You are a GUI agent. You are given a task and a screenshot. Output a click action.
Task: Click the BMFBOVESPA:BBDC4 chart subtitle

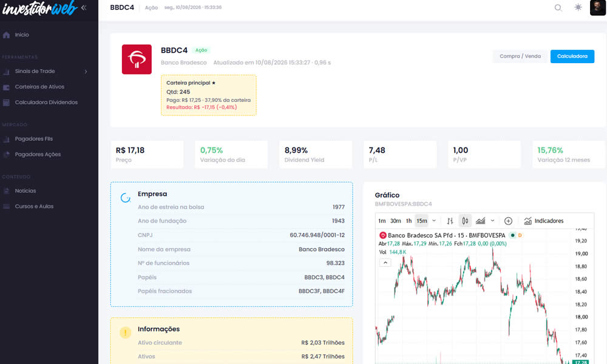pos(403,204)
